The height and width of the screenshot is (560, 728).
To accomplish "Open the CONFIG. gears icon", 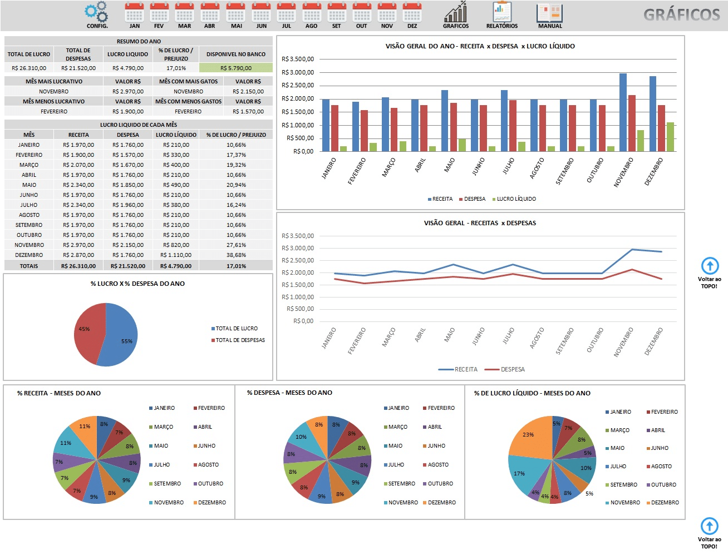I will tap(97, 12).
